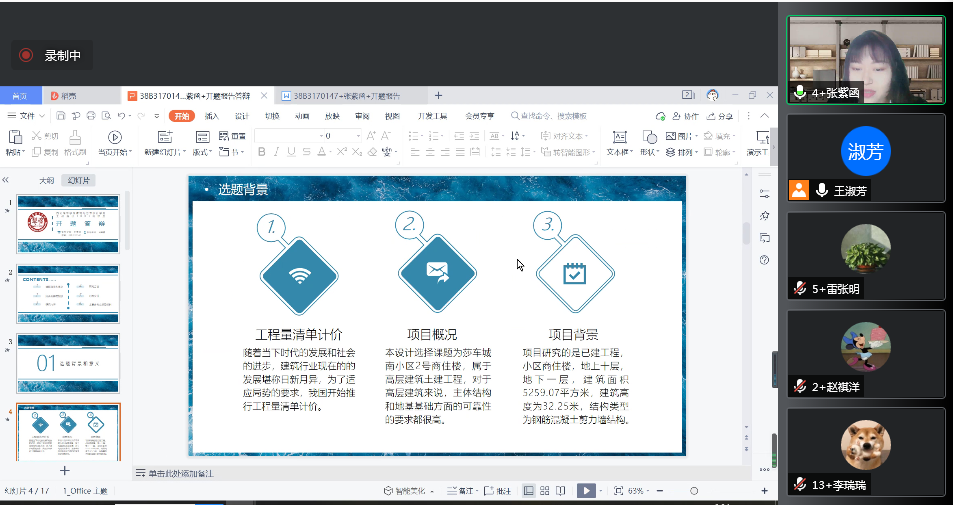Screen dimensions: 953x505
Task: Click the Bold formatting icon
Action: click(x=262, y=152)
